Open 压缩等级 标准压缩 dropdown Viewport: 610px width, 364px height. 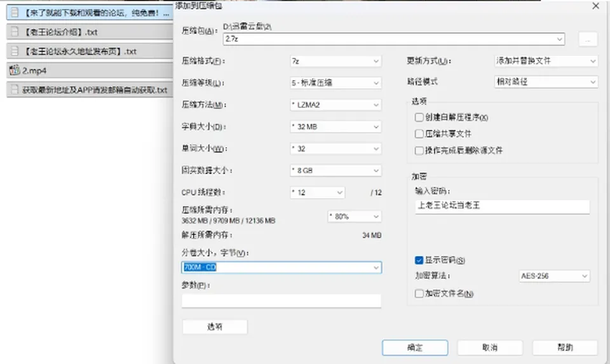click(335, 83)
